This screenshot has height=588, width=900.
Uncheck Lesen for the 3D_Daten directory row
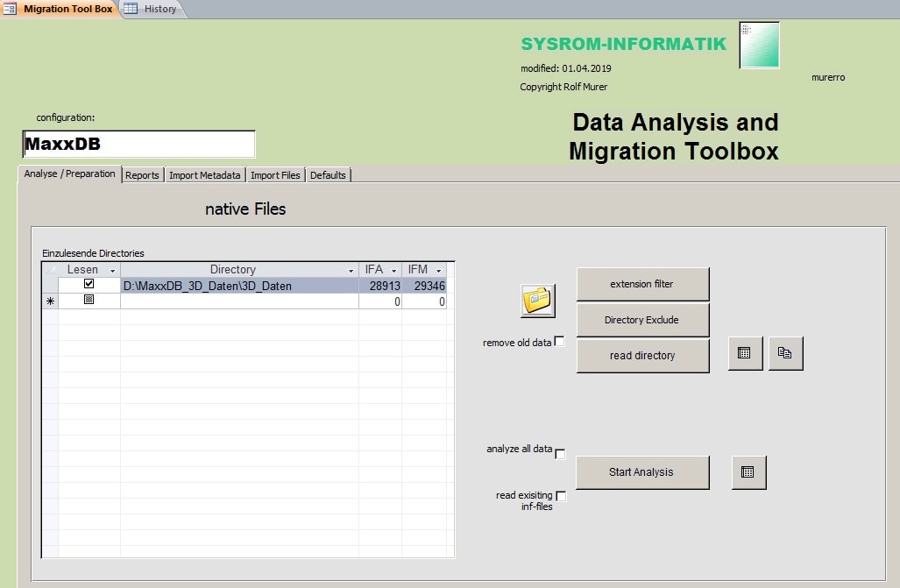point(89,285)
